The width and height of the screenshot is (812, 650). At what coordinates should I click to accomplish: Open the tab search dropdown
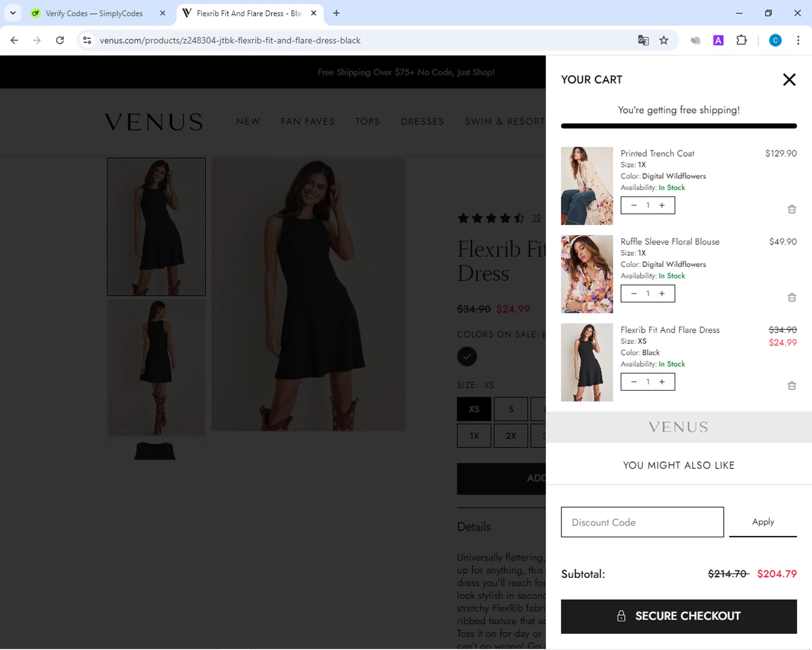(13, 13)
